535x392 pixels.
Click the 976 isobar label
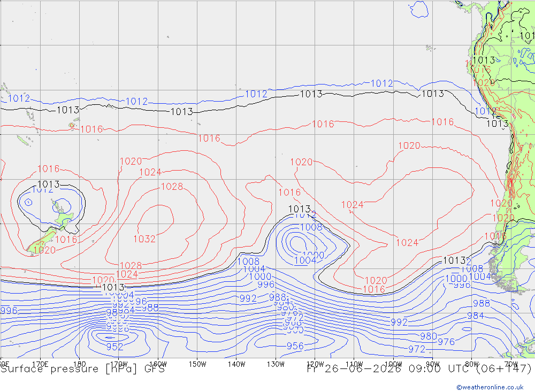coord(446,342)
